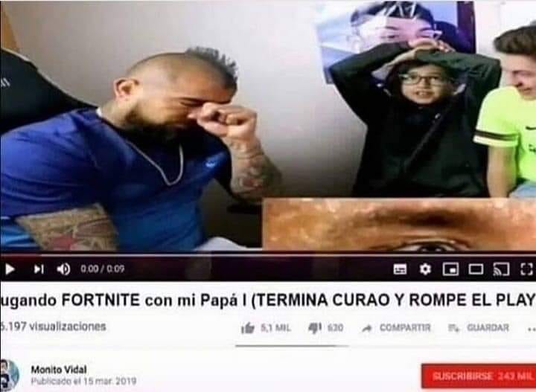
Task: Enable the miniplayer mode
Action: click(450, 269)
